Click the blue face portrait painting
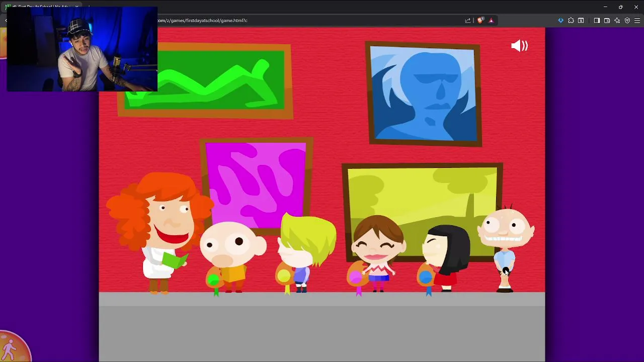The width and height of the screenshot is (644, 362). pyautogui.click(x=423, y=94)
